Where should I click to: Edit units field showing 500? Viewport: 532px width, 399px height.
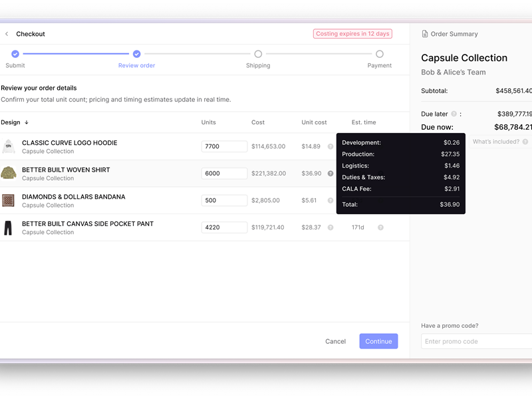click(x=224, y=201)
